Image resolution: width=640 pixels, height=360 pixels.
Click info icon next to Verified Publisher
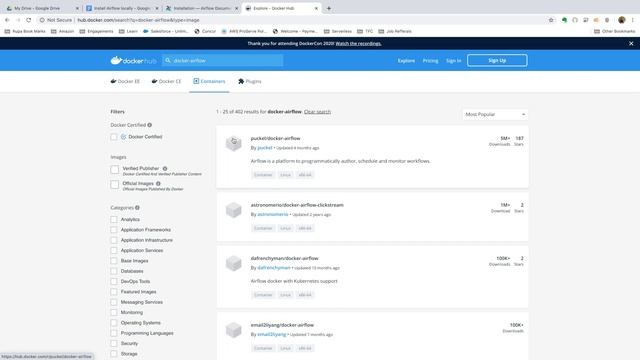(165, 168)
